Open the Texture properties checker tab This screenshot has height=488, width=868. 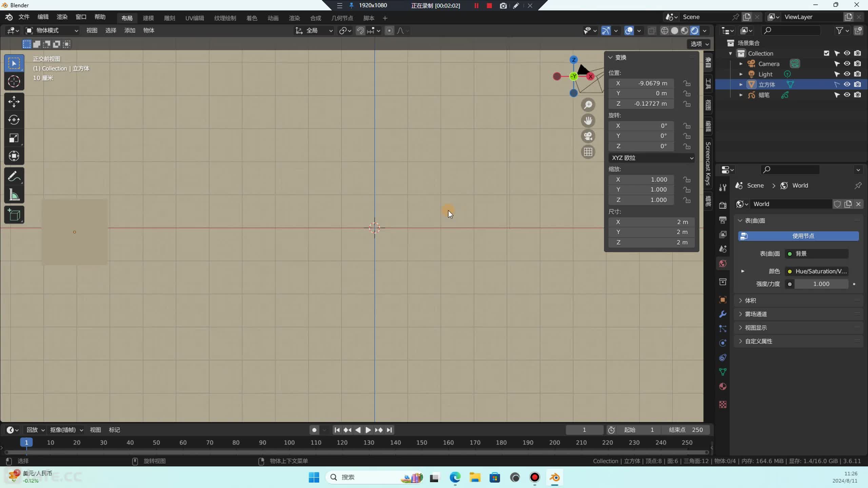723,405
